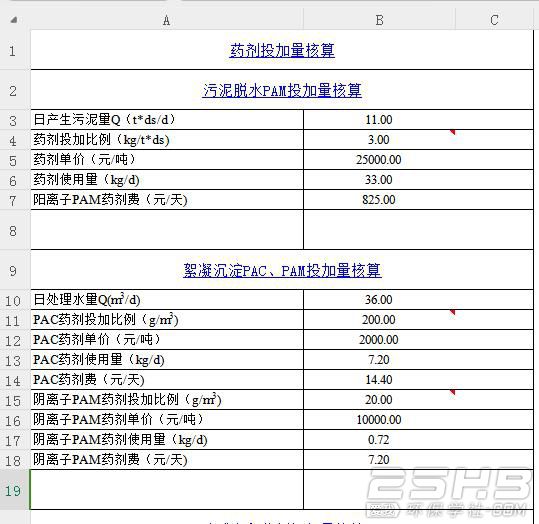This screenshot has width=539, height=524.
Task: Click the red comment marker on row 15
Action: [x=452, y=392]
